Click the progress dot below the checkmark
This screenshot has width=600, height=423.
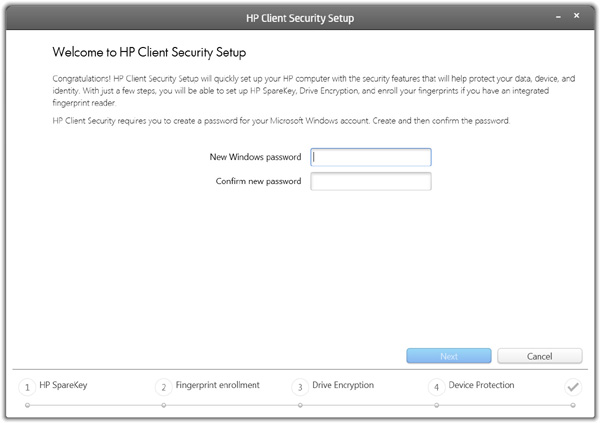572,406
